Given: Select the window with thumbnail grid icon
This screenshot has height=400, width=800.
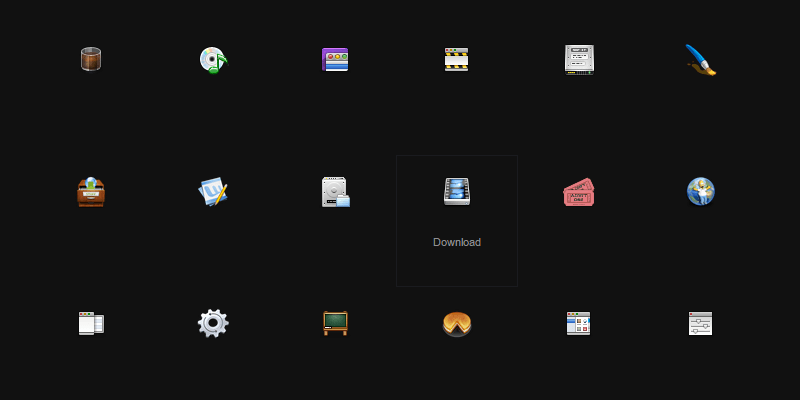Looking at the screenshot, I should 579,323.
